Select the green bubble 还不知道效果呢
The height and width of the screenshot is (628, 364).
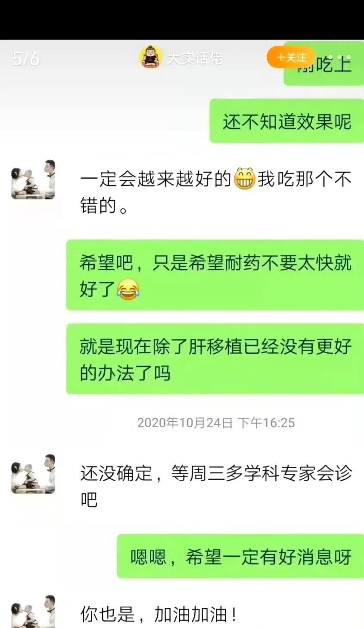(287, 121)
